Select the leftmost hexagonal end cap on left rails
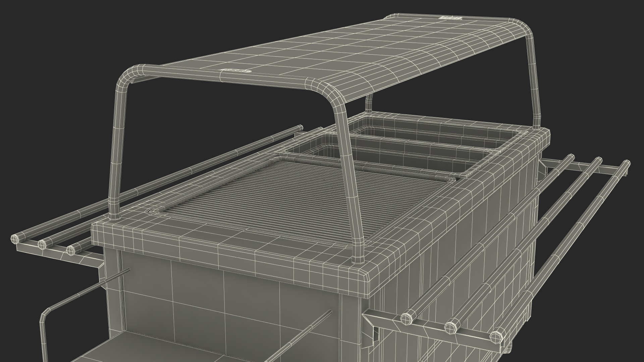This screenshot has width=644, height=362. tap(15, 239)
